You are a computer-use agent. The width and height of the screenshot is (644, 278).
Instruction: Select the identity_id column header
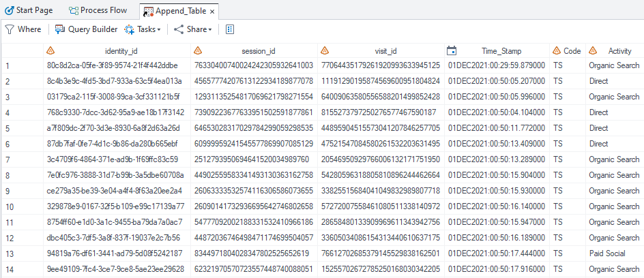tap(121, 51)
